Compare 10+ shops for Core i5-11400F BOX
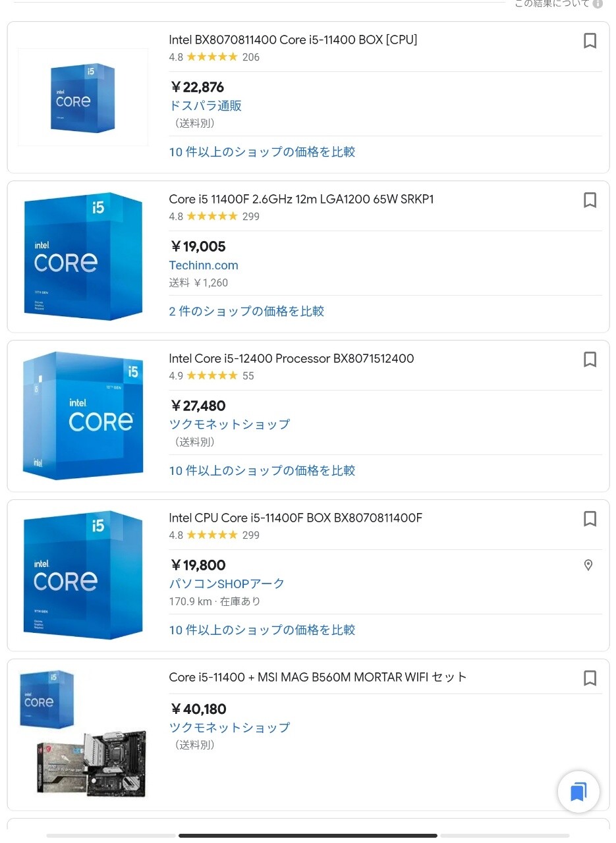The image size is (616, 843). [x=262, y=630]
